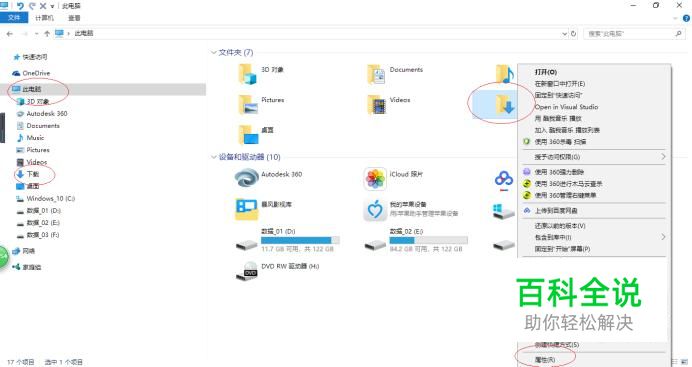Expand the 包含到库中 submenu arrow
Screen dimensions: 692x367
pyautogui.click(x=663, y=237)
